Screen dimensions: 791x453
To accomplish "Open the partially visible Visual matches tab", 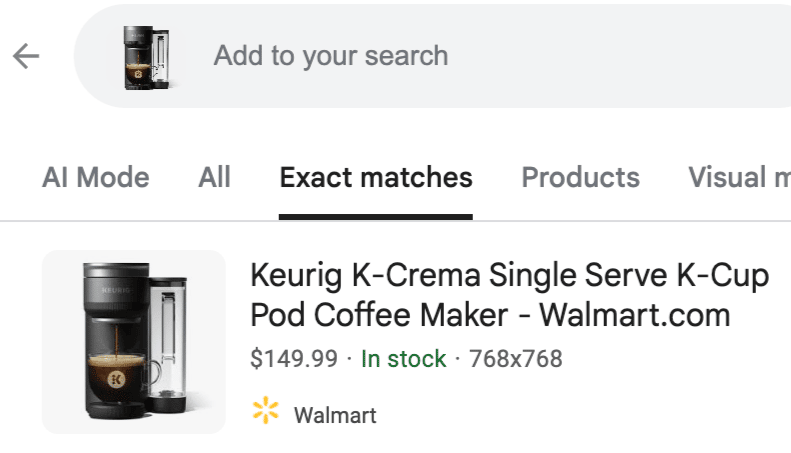I will pyautogui.click(x=738, y=178).
